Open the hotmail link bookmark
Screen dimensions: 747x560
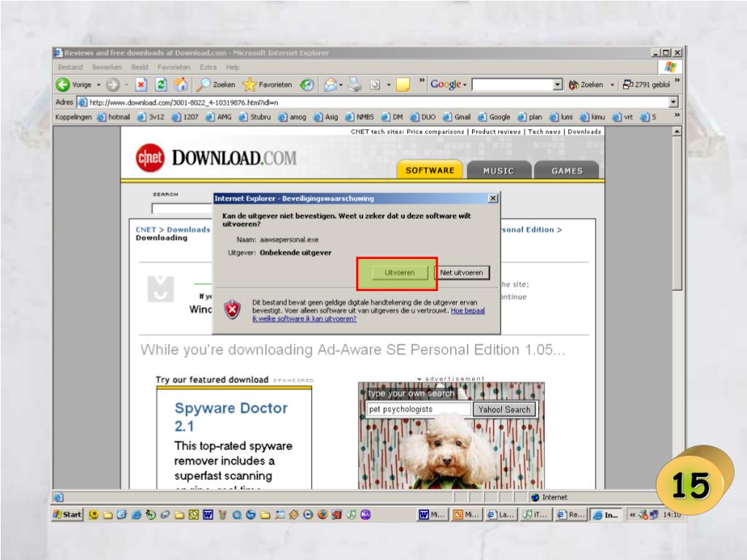click(x=113, y=117)
